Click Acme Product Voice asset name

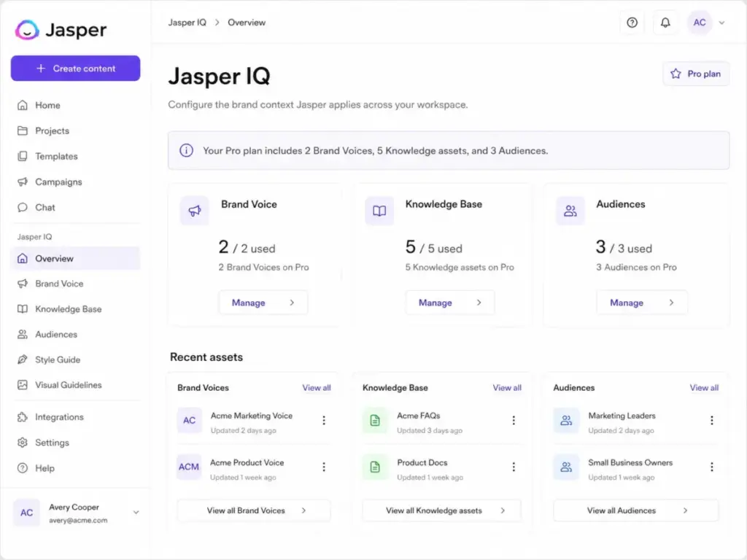[247, 462]
